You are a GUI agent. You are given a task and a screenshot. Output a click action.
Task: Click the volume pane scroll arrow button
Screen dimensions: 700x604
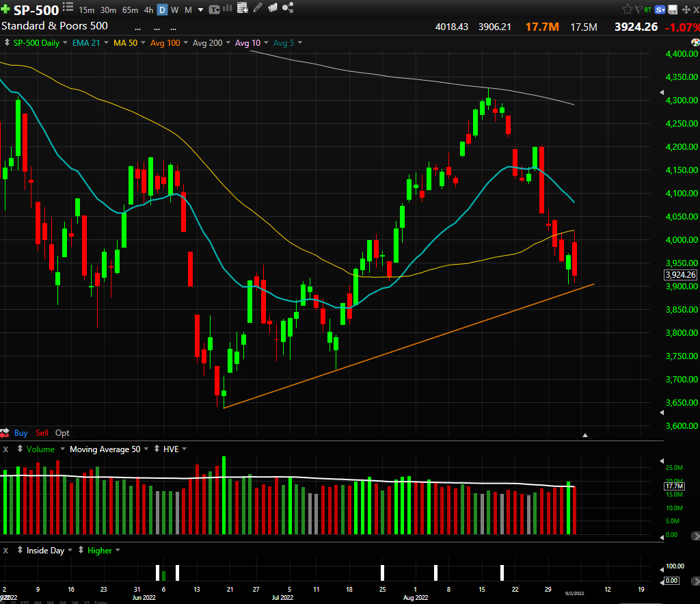(695, 535)
